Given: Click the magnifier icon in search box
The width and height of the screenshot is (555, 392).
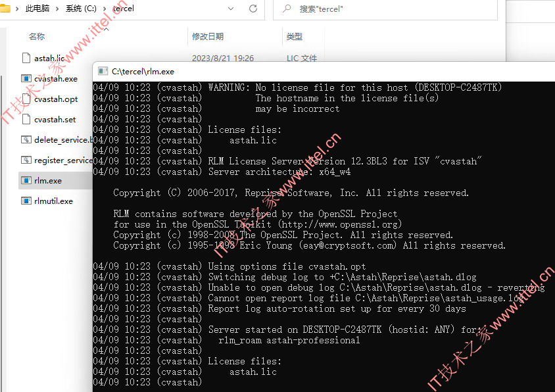Looking at the screenshot, I should click(287, 9).
